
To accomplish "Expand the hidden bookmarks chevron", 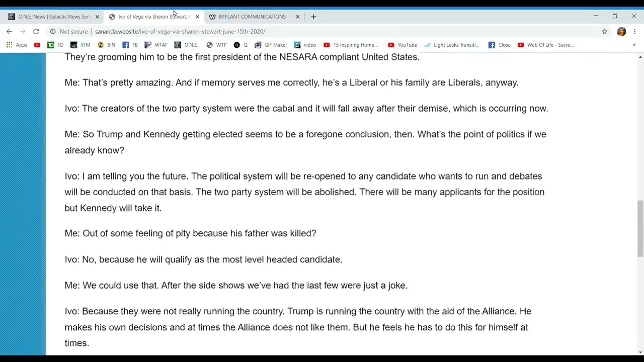I will coord(634,45).
